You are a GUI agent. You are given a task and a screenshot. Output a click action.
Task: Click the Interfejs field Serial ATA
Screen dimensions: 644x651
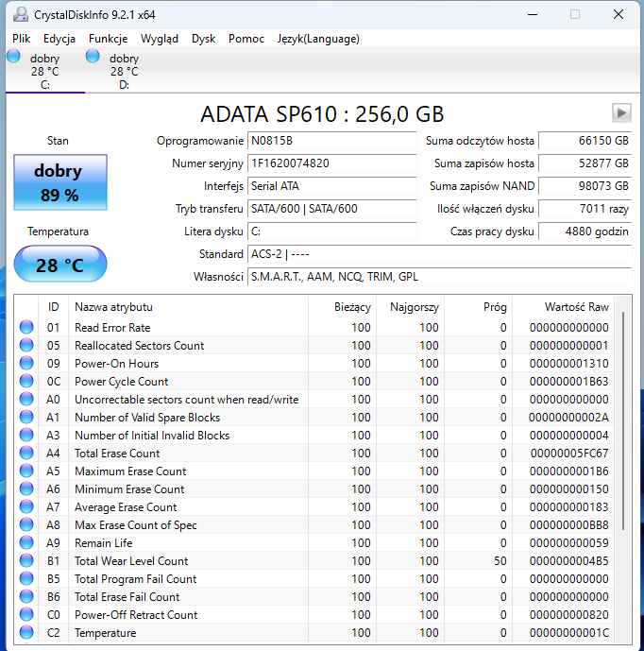(x=332, y=186)
